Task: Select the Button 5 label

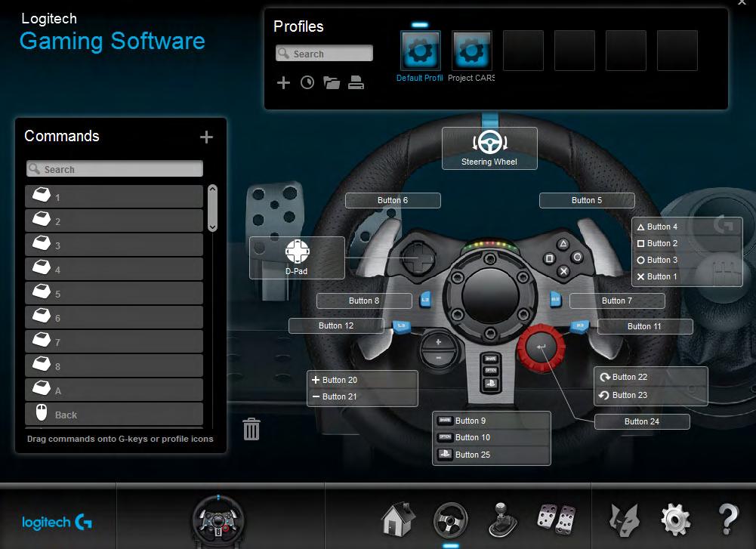Action: 587,201
